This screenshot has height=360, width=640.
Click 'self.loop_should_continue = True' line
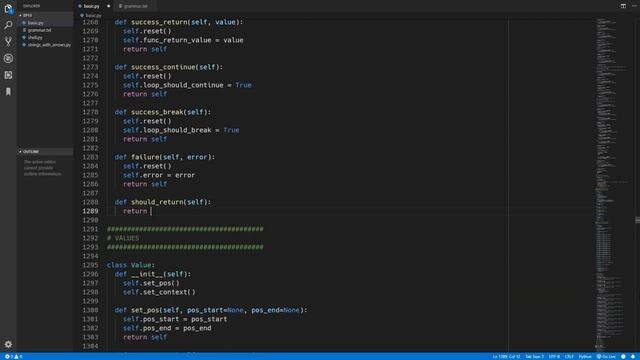(187, 85)
